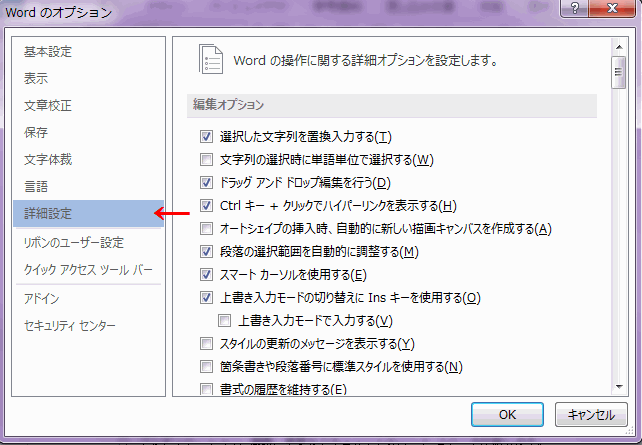
Task: Enable 文字列の選択時に単語単位で選択する checkbox
Action: (206, 159)
